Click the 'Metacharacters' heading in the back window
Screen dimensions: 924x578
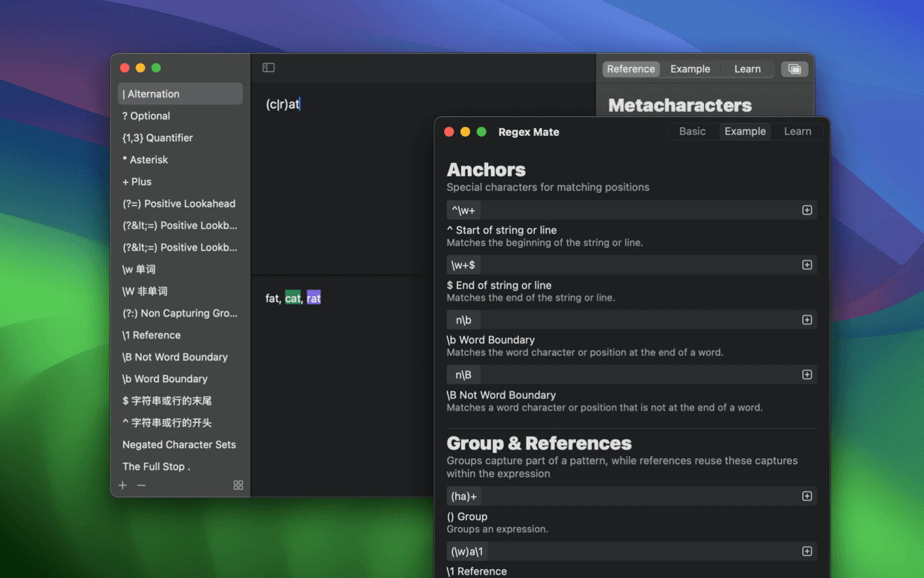tap(680, 105)
